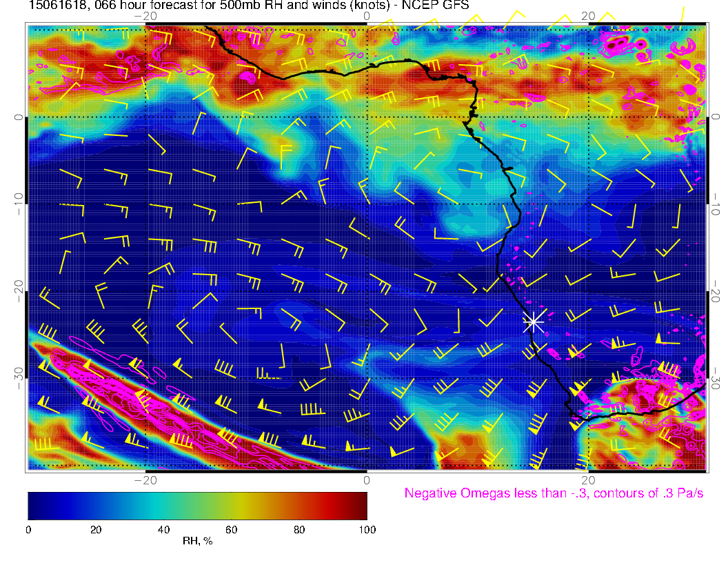728x563 pixels.
Task: Click the '-20' longitude label on bottom axis
Action: pyautogui.click(x=145, y=480)
